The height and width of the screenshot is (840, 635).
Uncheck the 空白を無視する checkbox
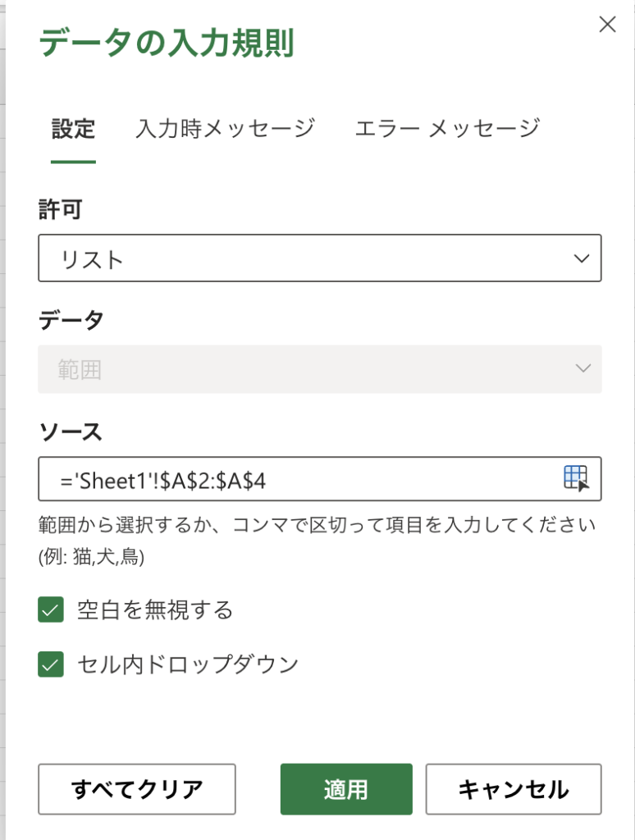pos(51,610)
